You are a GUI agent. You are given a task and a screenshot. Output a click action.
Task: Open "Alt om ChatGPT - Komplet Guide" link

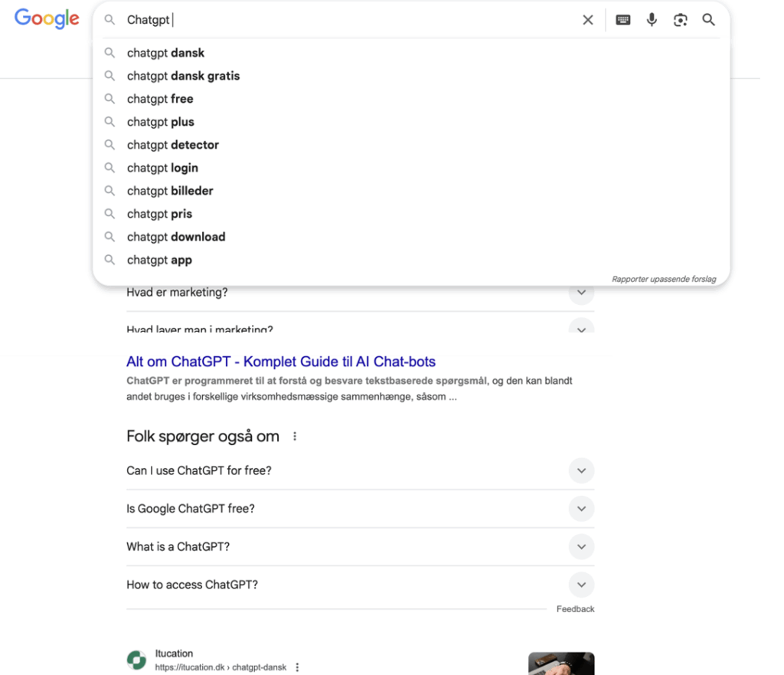(x=281, y=362)
